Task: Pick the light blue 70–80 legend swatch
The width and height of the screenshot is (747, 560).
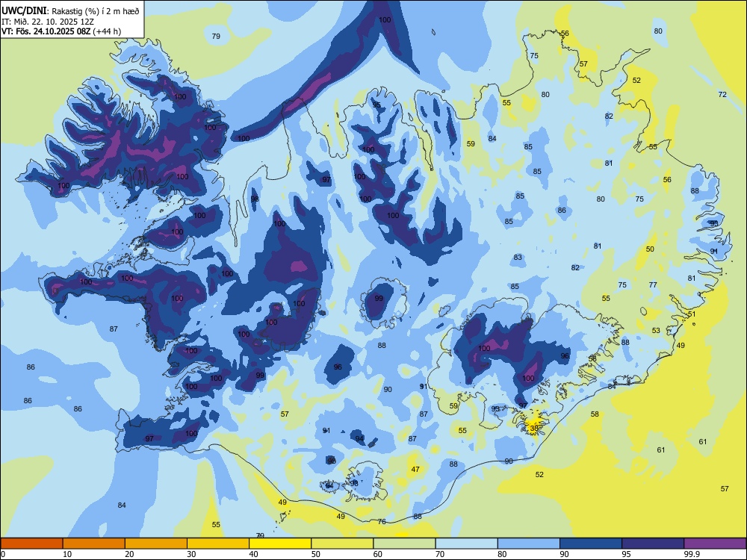Action: [466, 544]
